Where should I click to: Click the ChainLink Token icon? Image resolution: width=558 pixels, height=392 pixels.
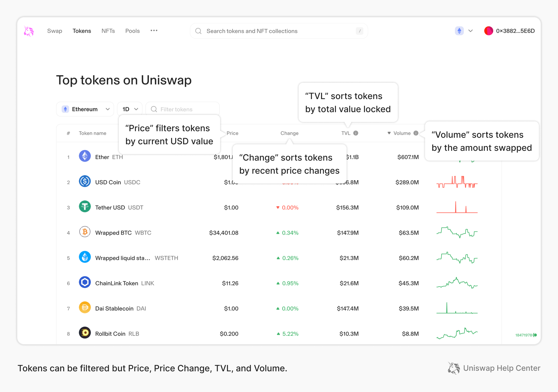pyautogui.click(x=85, y=282)
